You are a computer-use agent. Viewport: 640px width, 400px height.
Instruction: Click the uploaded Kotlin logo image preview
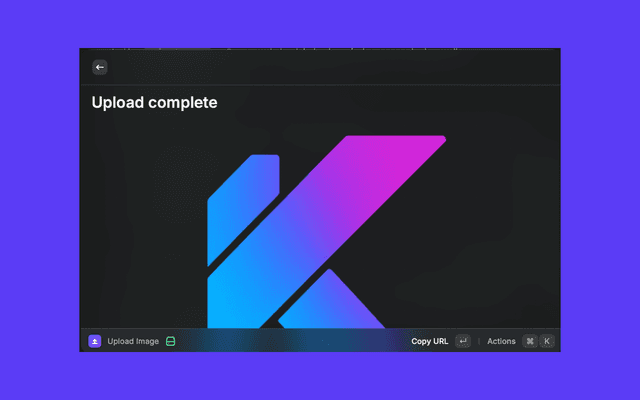[x=327, y=232]
